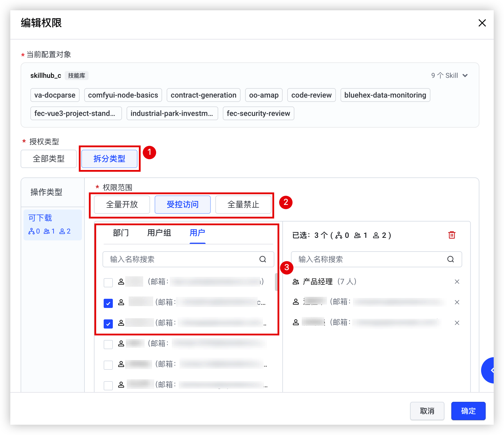This screenshot has height=435, width=504.
Task: Select the 全量开放 permission scope
Action: (x=122, y=205)
